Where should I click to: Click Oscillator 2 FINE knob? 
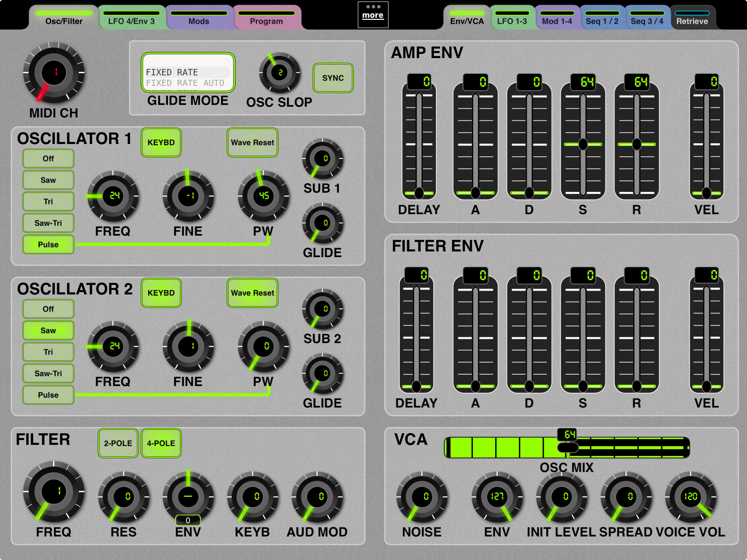point(188,346)
